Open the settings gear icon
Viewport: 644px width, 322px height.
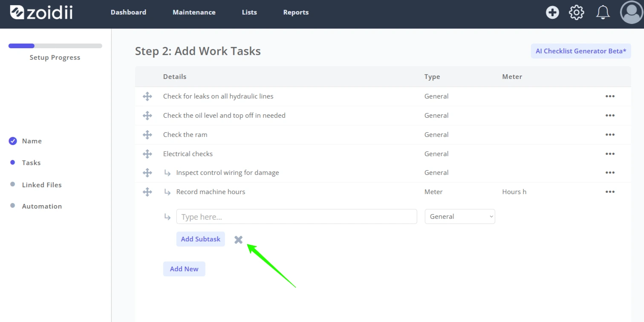click(x=577, y=12)
